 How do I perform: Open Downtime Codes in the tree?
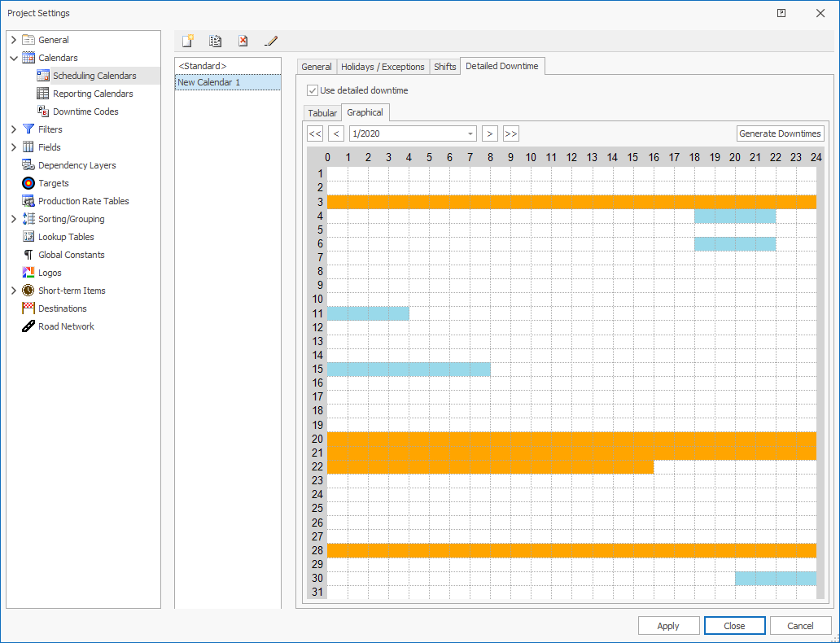click(x=85, y=112)
